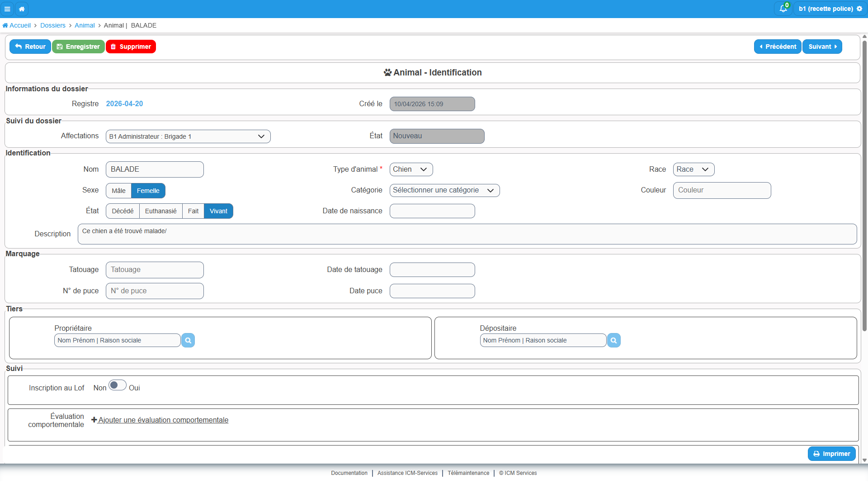
Task: Select Mâle as the sex
Action: pyautogui.click(x=118, y=191)
